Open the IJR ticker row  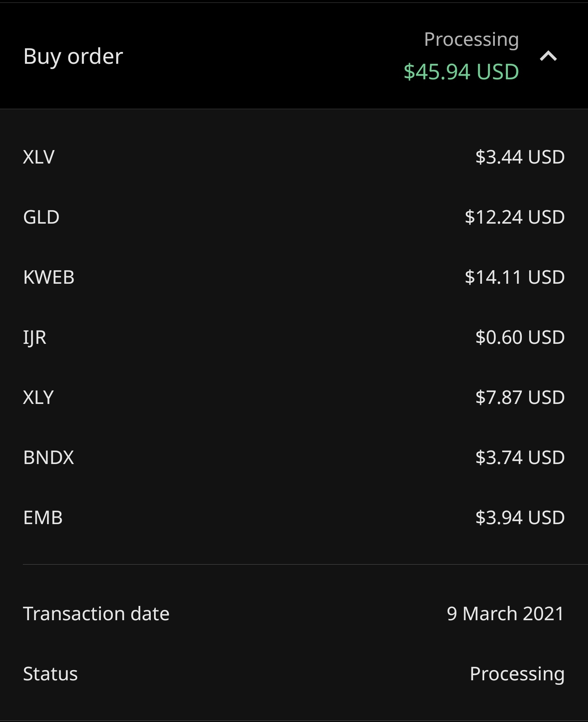(294, 337)
